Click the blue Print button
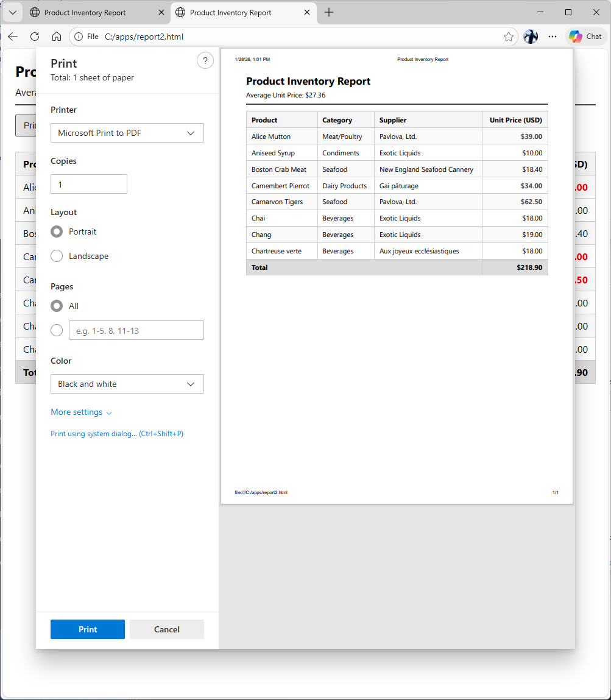This screenshot has height=700, width=611. point(88,629)
